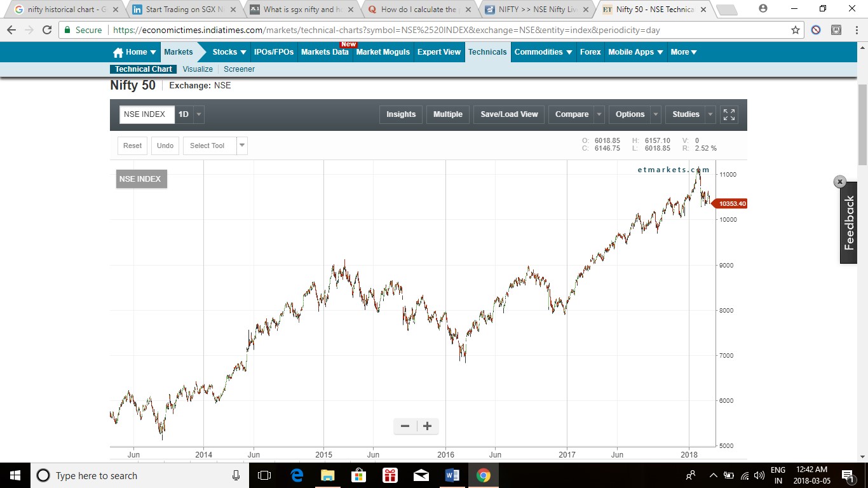Check battery status icon
Screen dimensions: 868x488
coord(729,475)
